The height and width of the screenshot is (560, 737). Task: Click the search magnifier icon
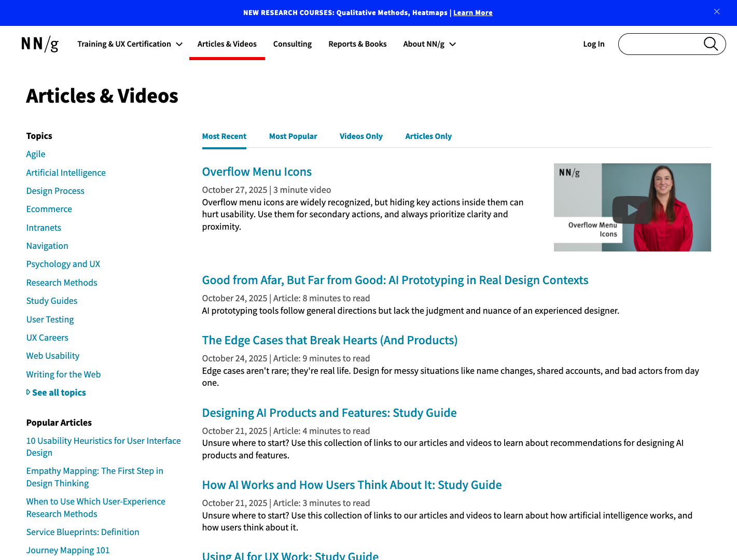[711, 44]
